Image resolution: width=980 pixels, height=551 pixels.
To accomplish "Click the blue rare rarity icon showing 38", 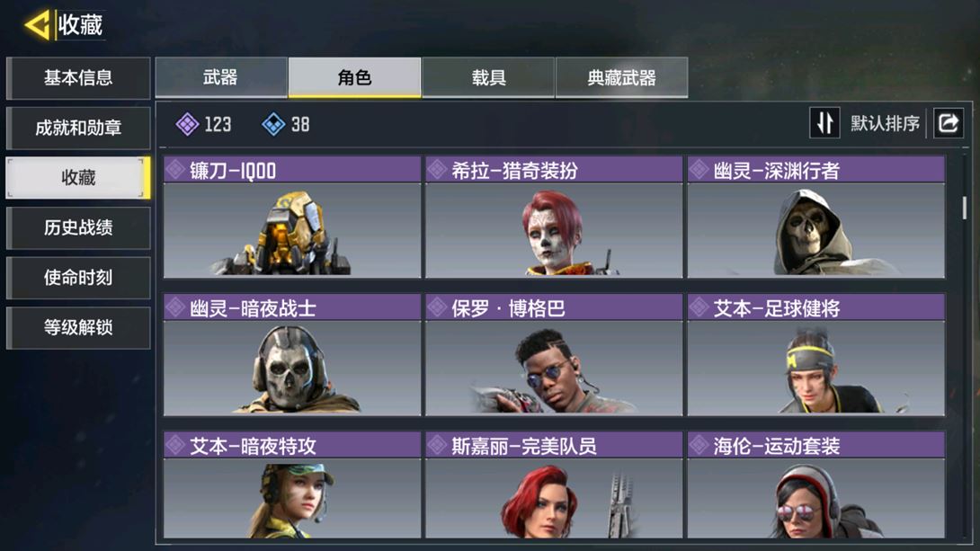I will 273,124.
